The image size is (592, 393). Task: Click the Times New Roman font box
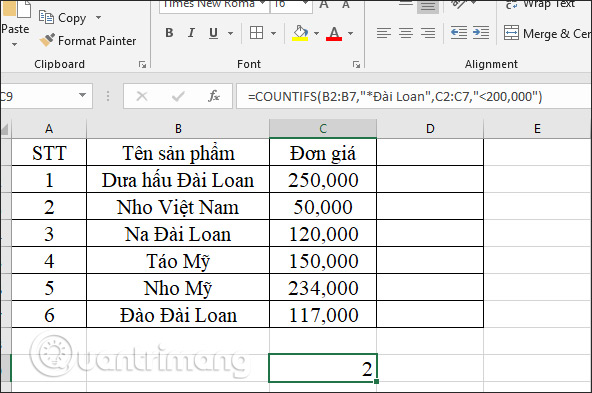point(214,6)
